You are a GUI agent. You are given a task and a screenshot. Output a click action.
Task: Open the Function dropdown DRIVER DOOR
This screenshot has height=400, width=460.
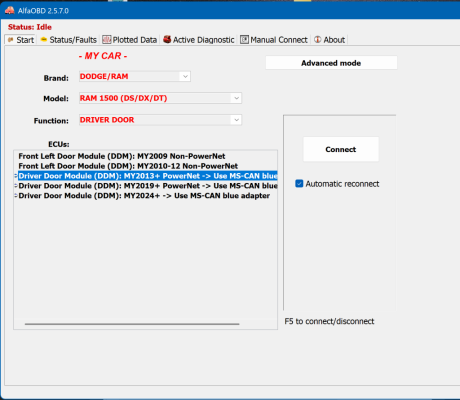tap(160, 120)
